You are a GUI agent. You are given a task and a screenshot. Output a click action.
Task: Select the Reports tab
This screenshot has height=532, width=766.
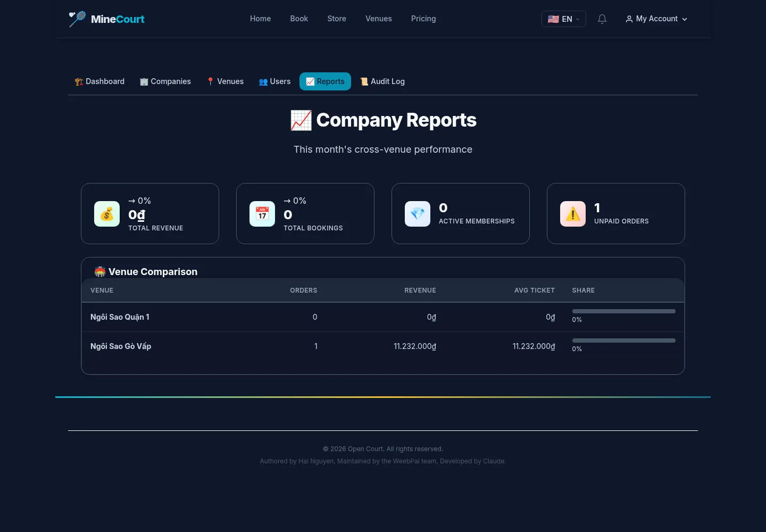tap(325, 81)
